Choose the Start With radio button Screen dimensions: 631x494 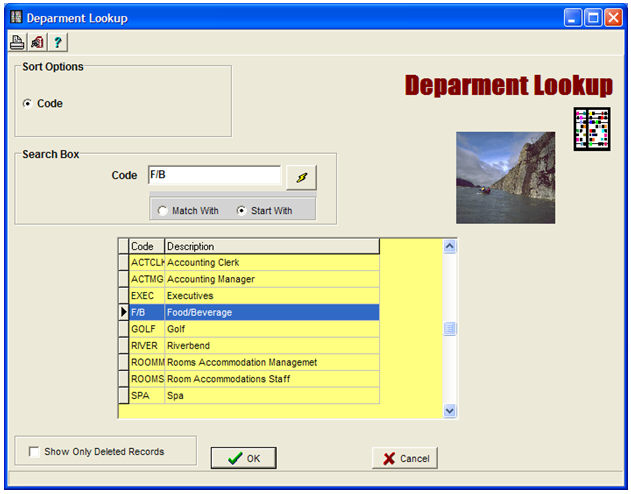click(x=241, y=211)
